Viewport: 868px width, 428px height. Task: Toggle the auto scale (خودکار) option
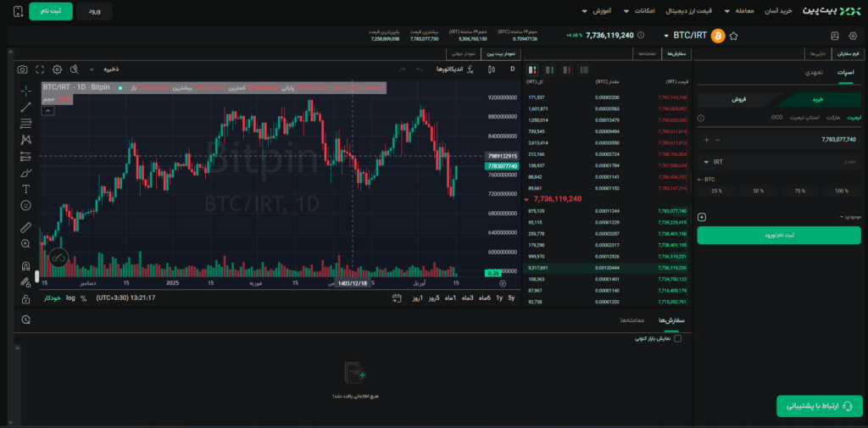[x=52, y=297]
